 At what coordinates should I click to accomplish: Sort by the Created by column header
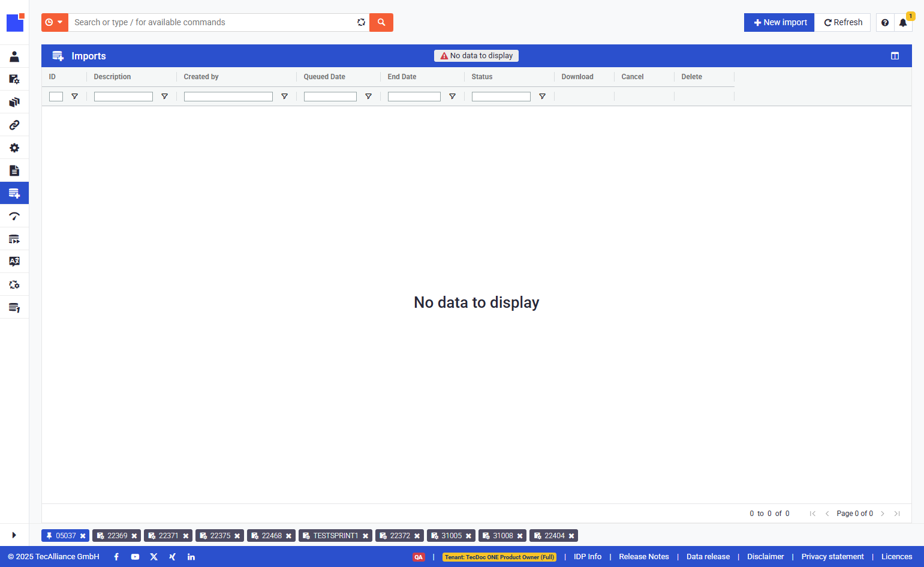(x=201, y=77)
